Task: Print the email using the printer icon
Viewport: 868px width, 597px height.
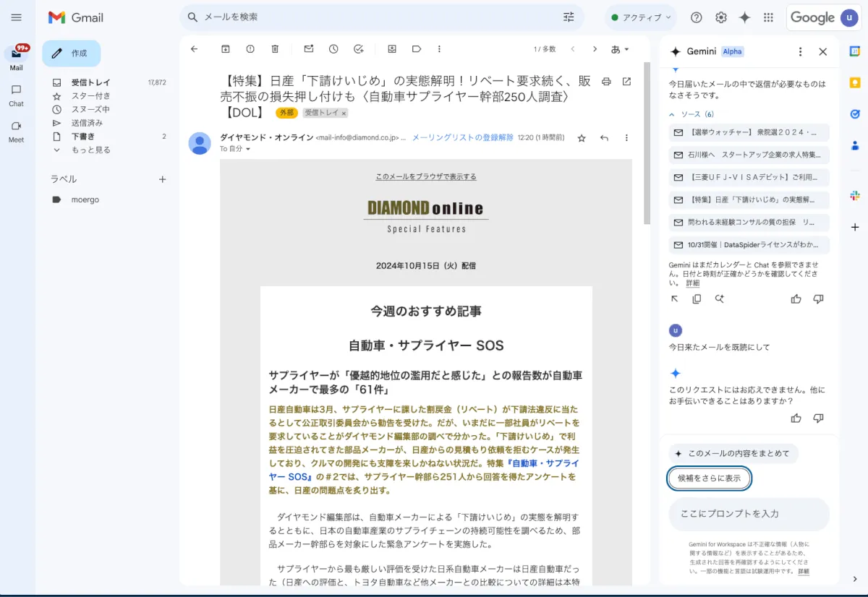Action: pos(606,81)
